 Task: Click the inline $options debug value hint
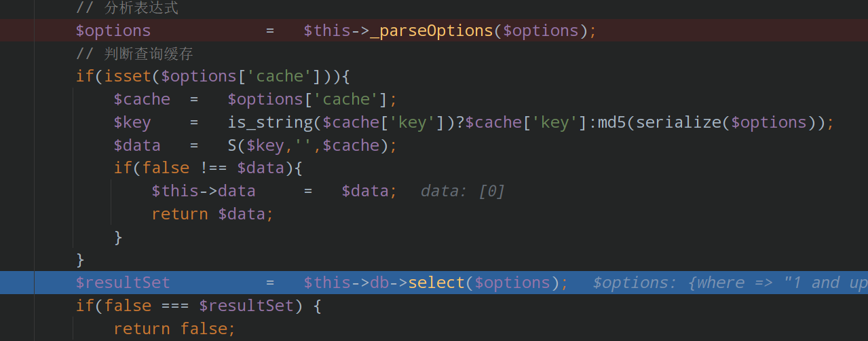(730, 283)
